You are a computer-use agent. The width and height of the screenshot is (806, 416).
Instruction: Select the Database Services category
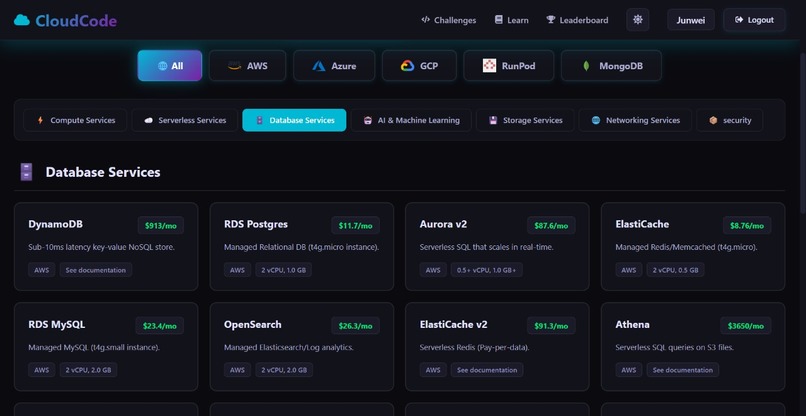[x=294, y=120]
